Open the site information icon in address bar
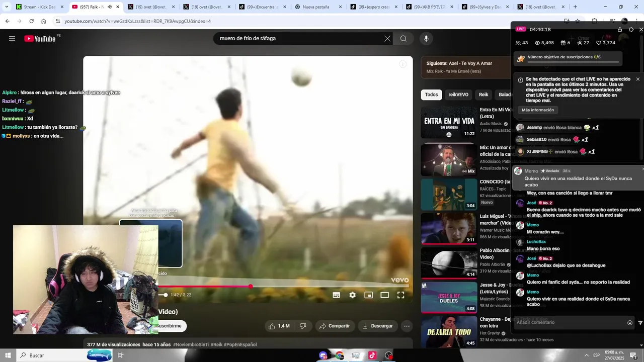Image resolution: width=644 pixels, height=362 pixels. tap(58, 21)
